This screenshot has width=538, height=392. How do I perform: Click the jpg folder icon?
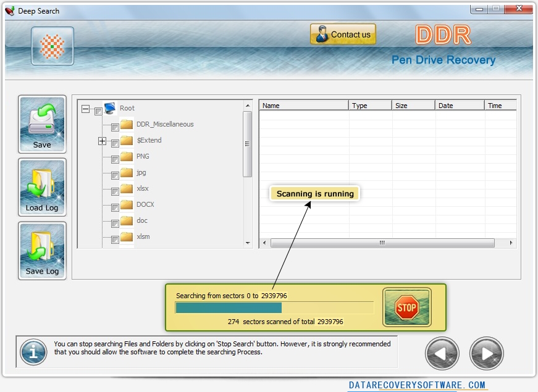[x=127, y=172]
